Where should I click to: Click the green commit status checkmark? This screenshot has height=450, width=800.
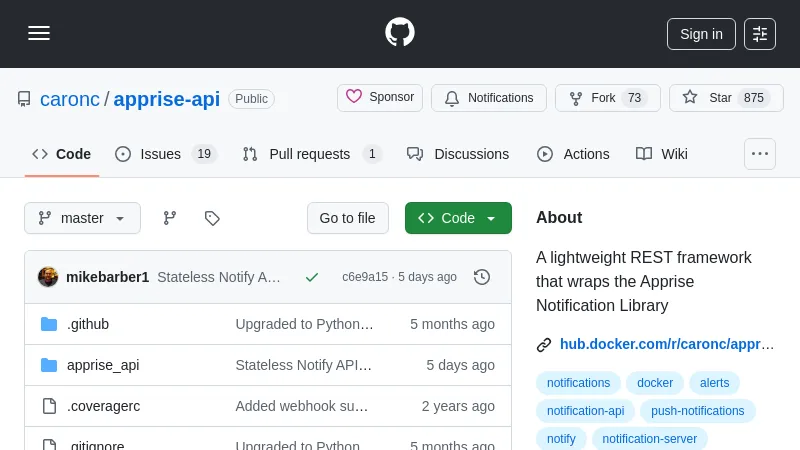(x=312, y=277)
